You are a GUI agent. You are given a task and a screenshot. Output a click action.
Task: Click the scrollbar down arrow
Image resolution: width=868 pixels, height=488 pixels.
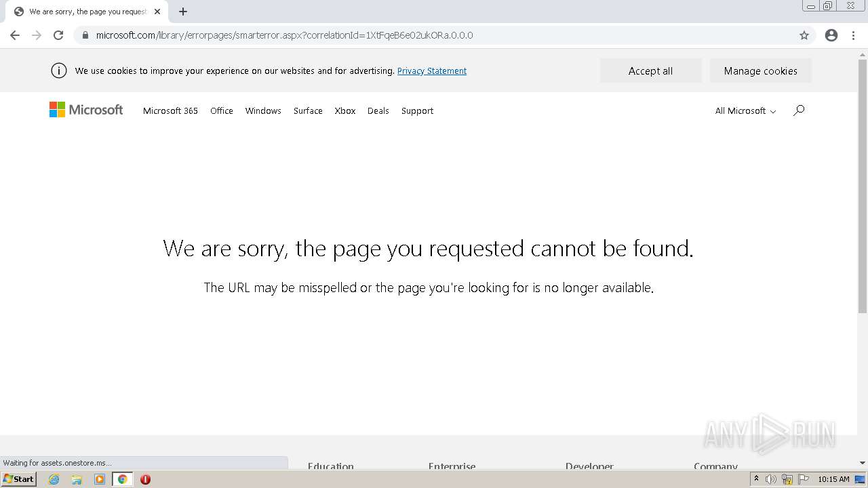(863, 463)
